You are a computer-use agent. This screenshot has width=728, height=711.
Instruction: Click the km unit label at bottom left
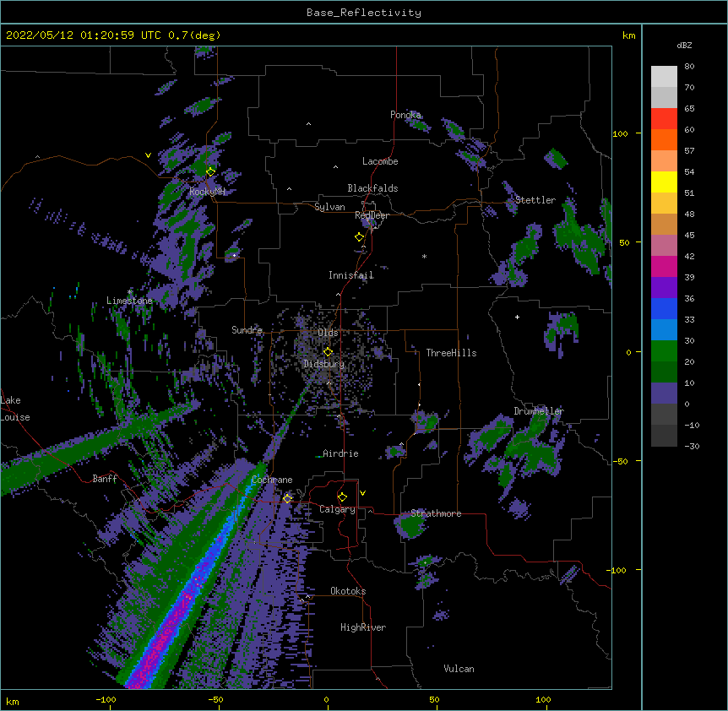(13, 702)
